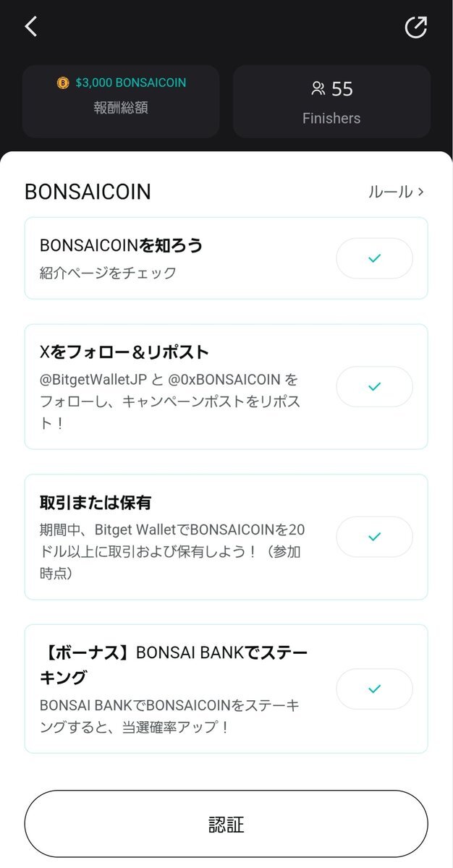Click the 認証 verify button
The image size is (453, 868).
(x=226, y=824)
